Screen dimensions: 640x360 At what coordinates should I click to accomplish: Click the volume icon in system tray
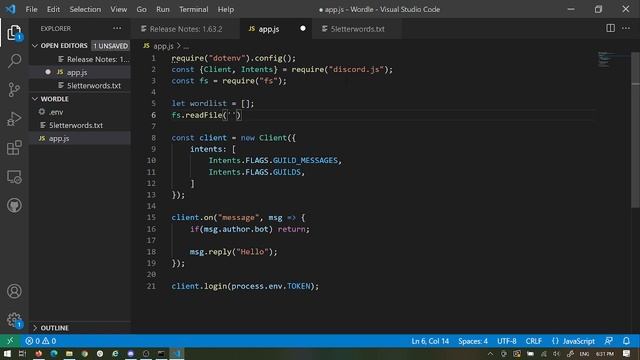pyautogui.click(x=556, y=353)
